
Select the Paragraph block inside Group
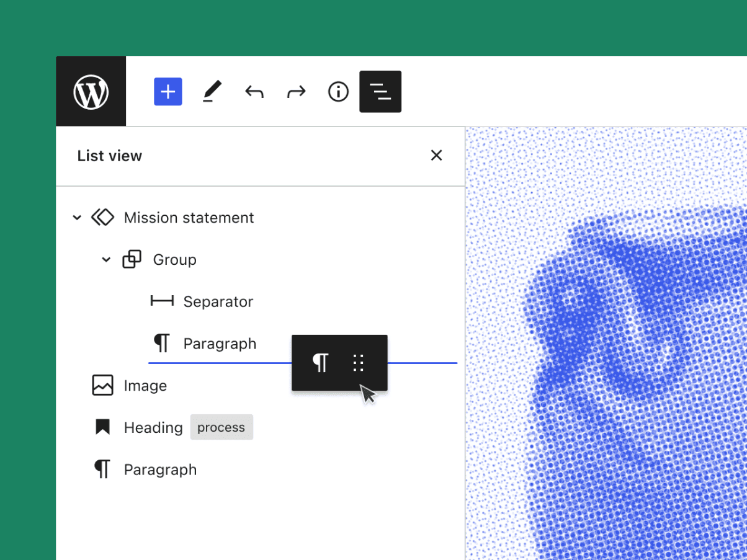click(x=220, y=343)
